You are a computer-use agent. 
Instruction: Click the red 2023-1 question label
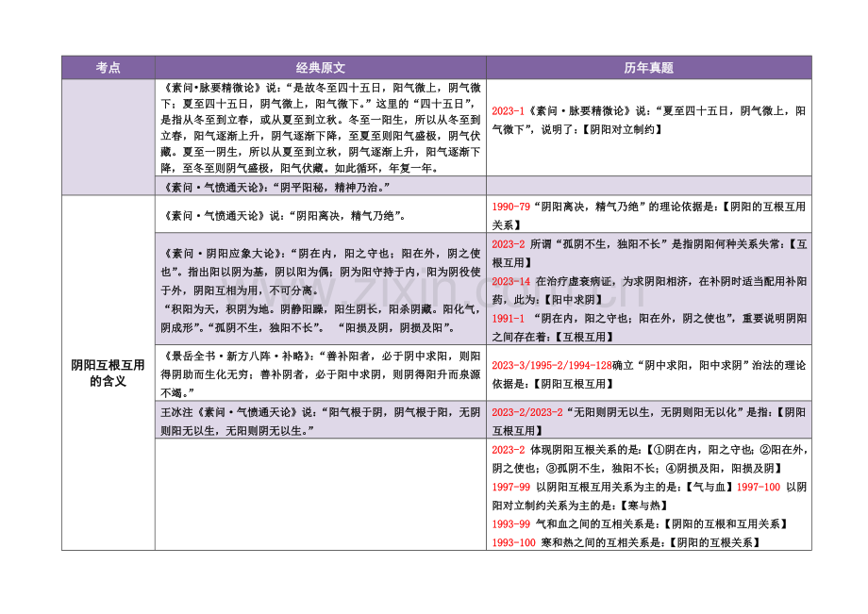click(508, 111)
